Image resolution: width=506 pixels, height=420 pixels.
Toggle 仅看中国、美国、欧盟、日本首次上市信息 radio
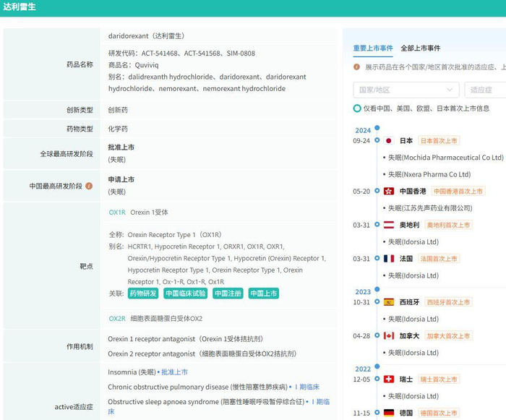(357, 108)
